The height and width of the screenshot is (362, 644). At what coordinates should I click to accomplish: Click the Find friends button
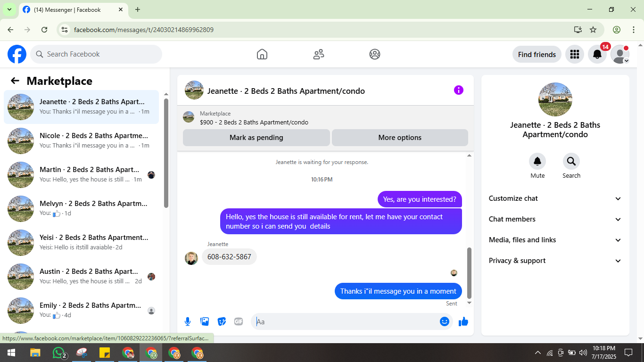(537, 54)
